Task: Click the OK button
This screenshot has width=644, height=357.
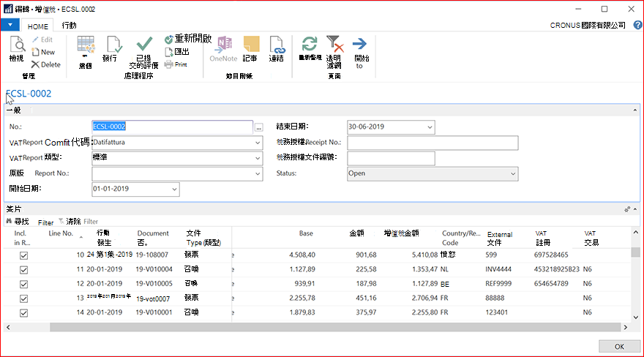Action: [x=619, y=346]
